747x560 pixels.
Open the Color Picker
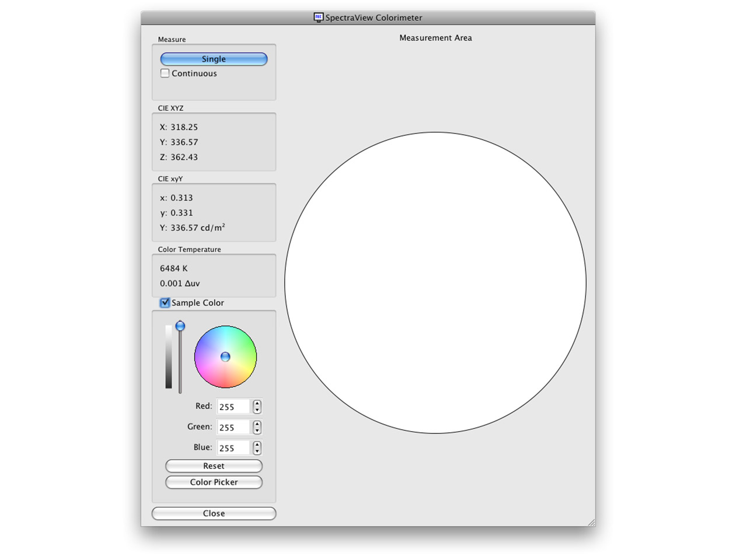[214, 482]
